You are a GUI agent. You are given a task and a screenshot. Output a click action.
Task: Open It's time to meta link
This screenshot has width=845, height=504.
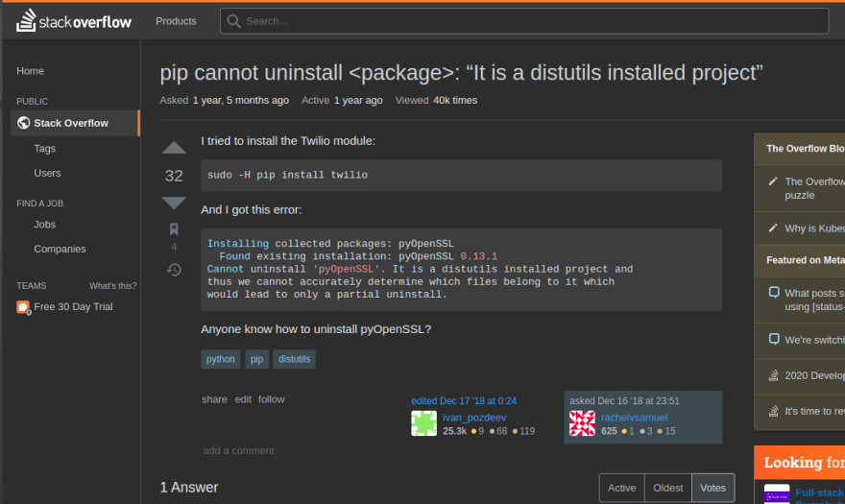pos(815,411)
